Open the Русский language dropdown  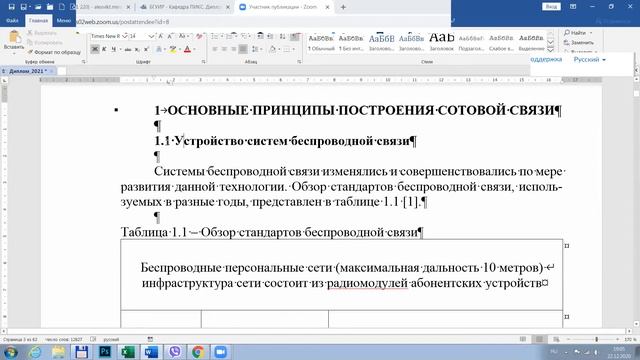[x=589, y=60]
